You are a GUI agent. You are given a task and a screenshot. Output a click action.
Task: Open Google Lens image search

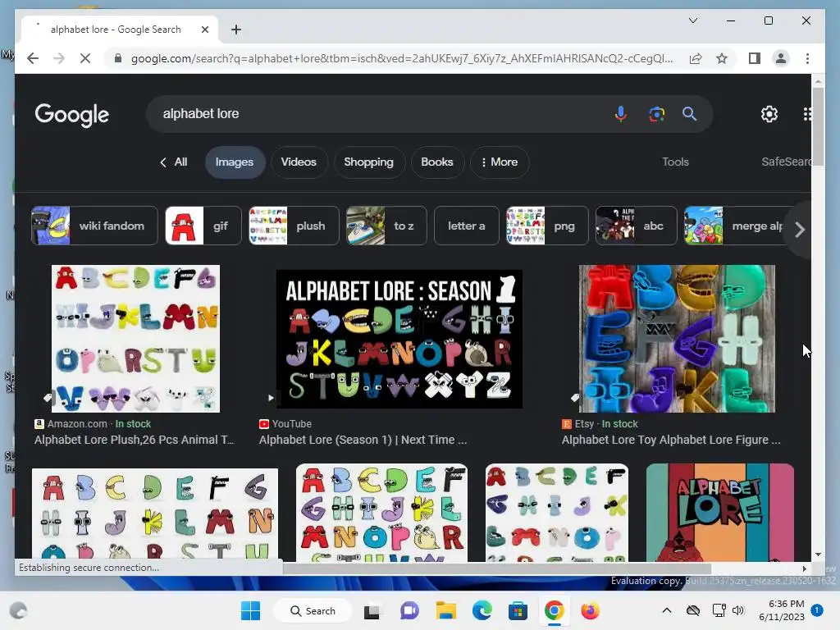[656, 113]
